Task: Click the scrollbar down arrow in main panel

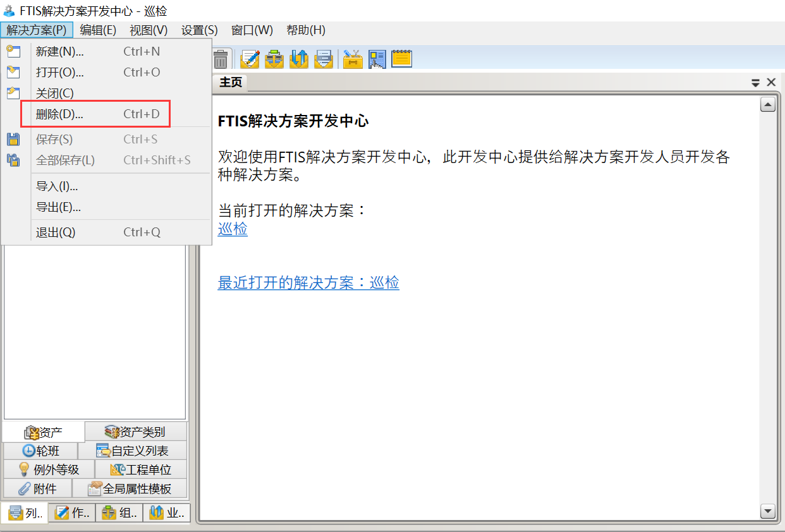Action: 768,511
